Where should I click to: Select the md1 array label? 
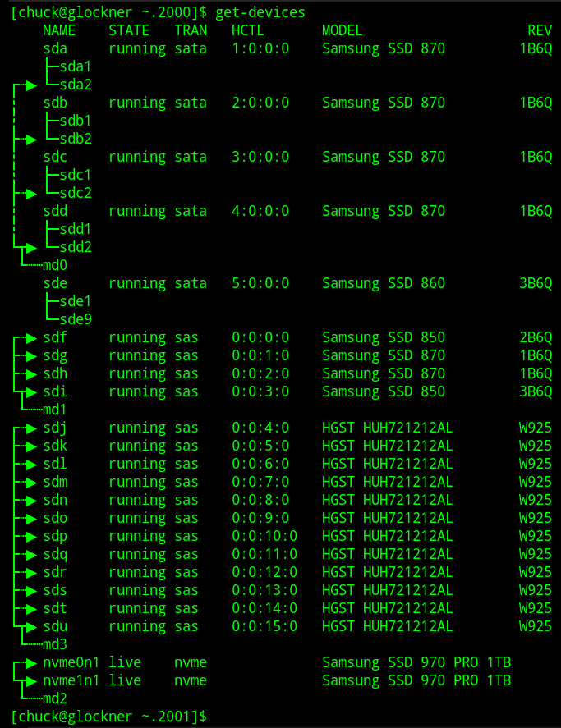55,410
